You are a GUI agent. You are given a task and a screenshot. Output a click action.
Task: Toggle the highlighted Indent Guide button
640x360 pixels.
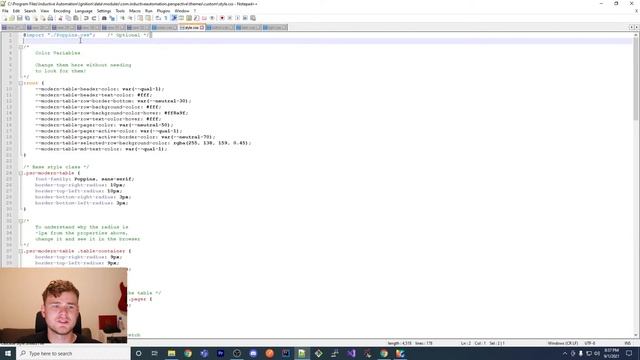point(174,18)
